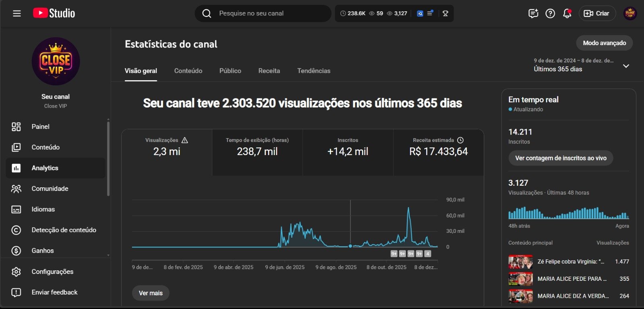Select the Visualizações 2,3 mi metric card

point(167,152)
